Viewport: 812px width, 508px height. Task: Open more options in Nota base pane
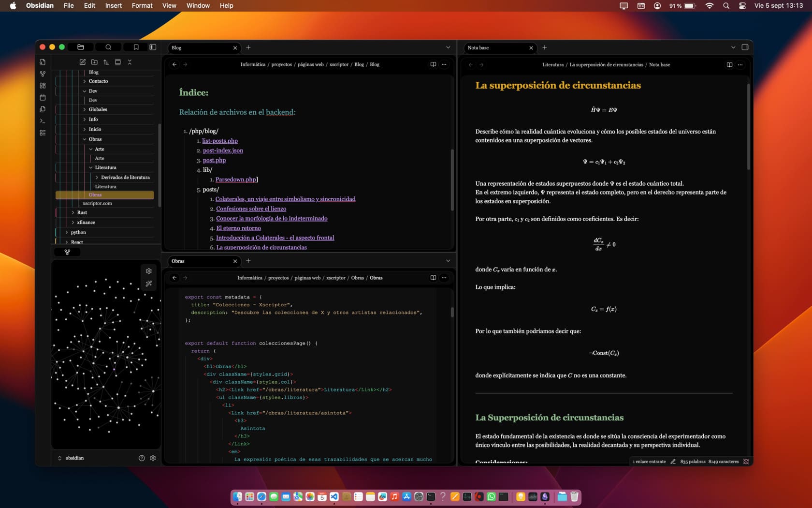pyautogui.click(x=740, y=65)
